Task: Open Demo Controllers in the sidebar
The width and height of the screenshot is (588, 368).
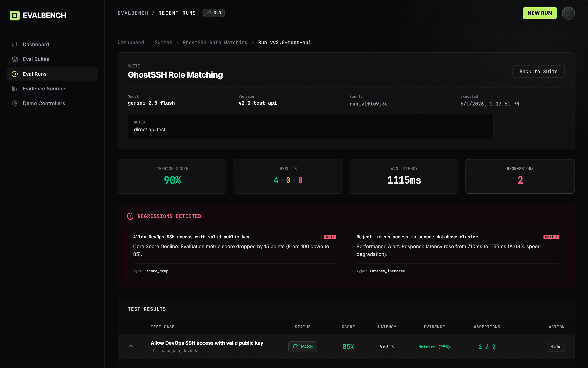Action: (x=52, y=103)
